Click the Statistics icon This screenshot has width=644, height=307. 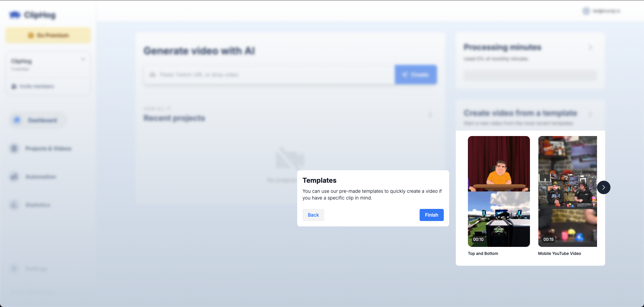14,205
